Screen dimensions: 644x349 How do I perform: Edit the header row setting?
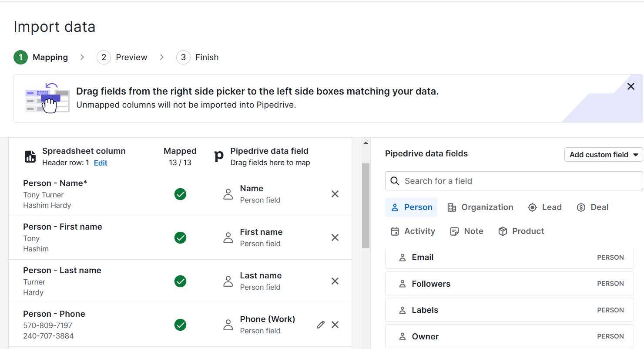(101, 163)
